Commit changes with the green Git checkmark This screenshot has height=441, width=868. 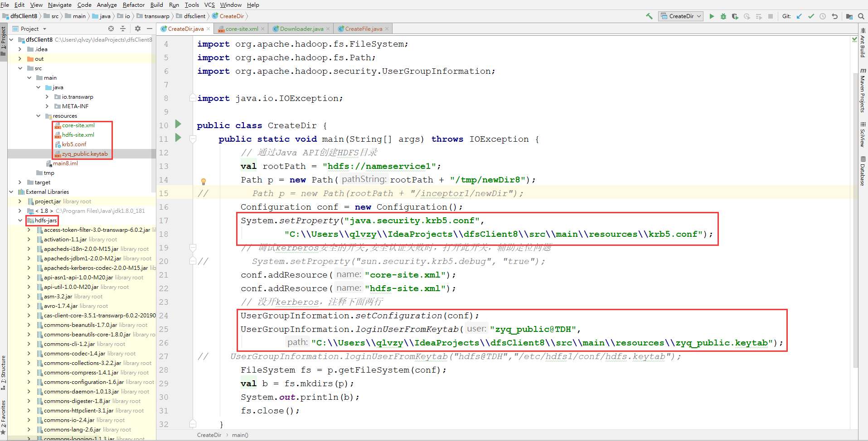pos(811,16)
